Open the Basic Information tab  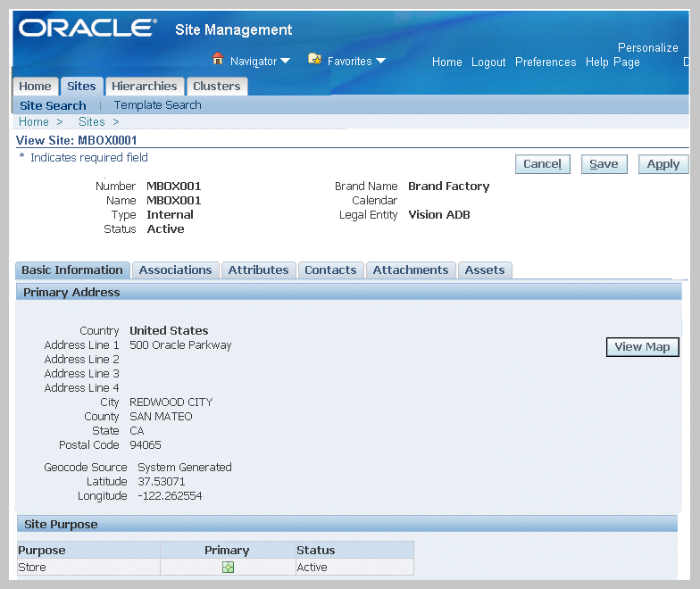[72, 270]
